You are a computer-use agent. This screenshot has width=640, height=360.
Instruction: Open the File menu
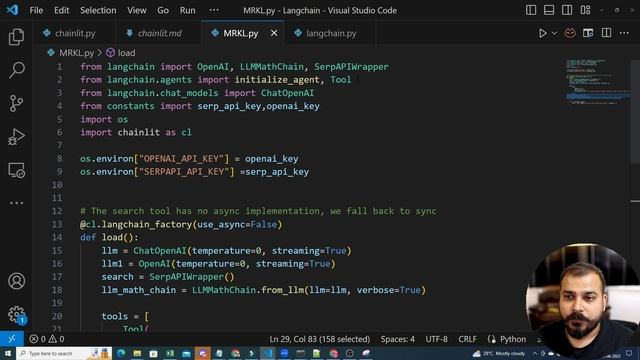[36, 10]
